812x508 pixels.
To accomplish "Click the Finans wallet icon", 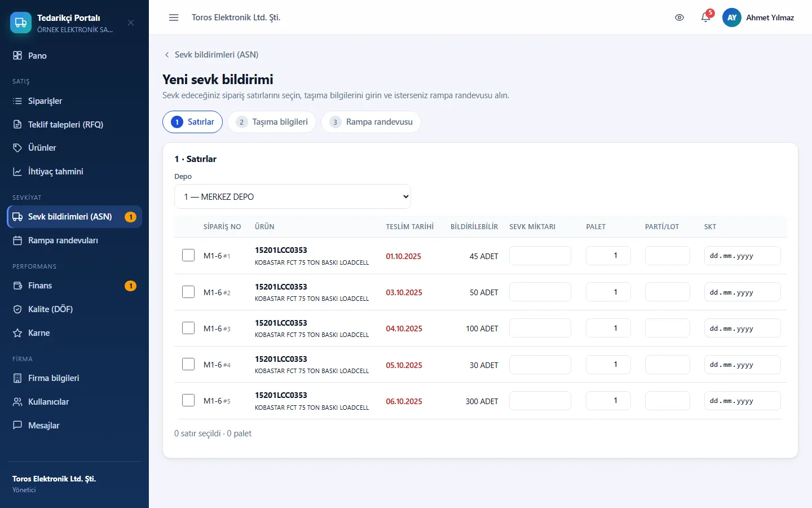I will point(17,286).
